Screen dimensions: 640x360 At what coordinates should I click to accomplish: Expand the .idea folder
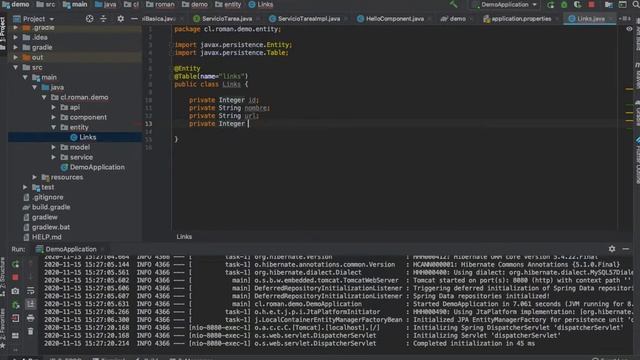[x=16, y=37]
